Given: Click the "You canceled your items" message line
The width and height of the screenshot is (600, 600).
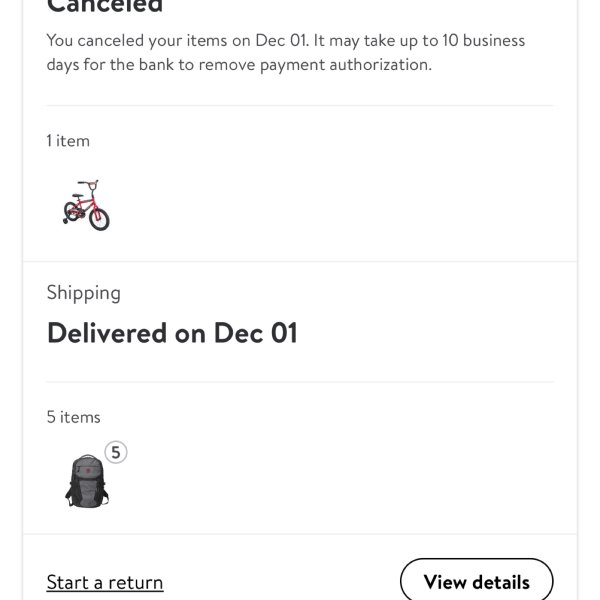Looking at the screenshot, I should [x=285, y=41].
